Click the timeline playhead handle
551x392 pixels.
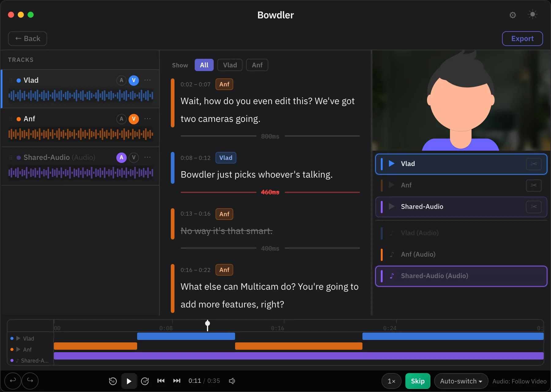[208, 323]
